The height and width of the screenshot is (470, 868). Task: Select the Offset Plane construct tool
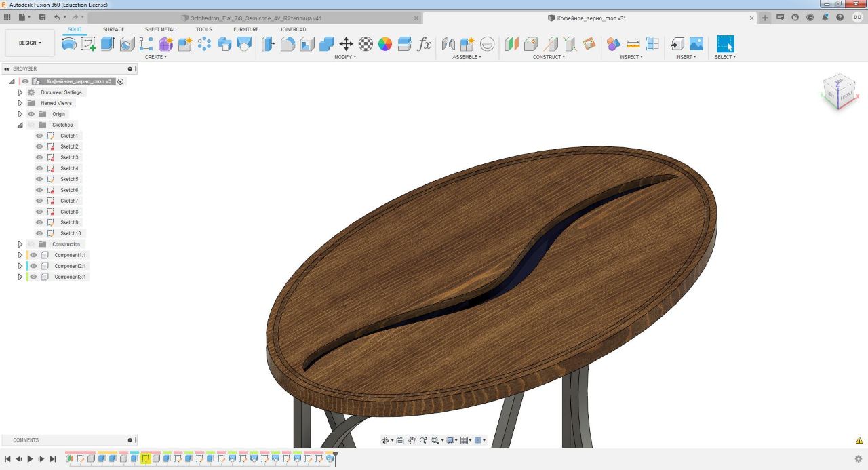512,44
